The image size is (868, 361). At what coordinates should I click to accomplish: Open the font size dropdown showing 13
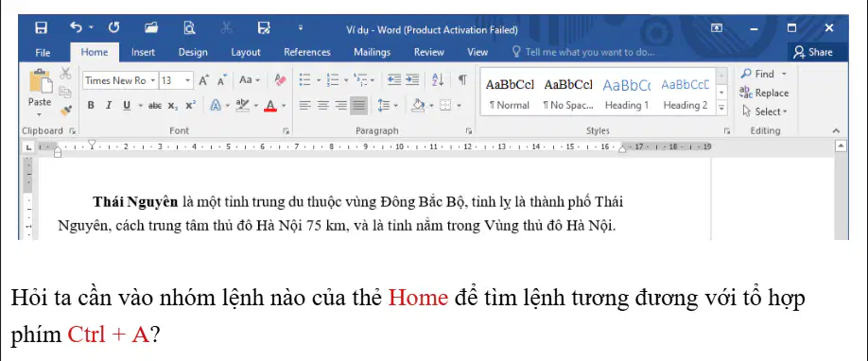click(x=188, y=81)
